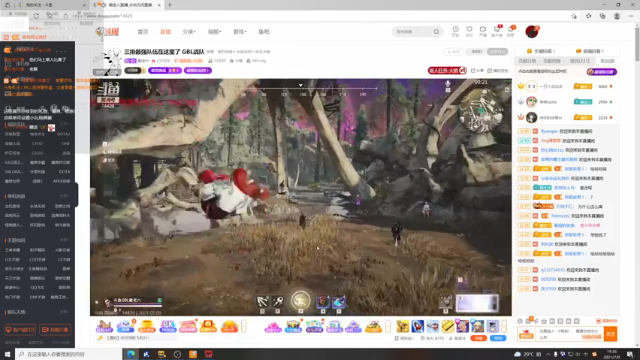
Task: Open the CFHD category in the sidebar
Action: click(38, 144)
